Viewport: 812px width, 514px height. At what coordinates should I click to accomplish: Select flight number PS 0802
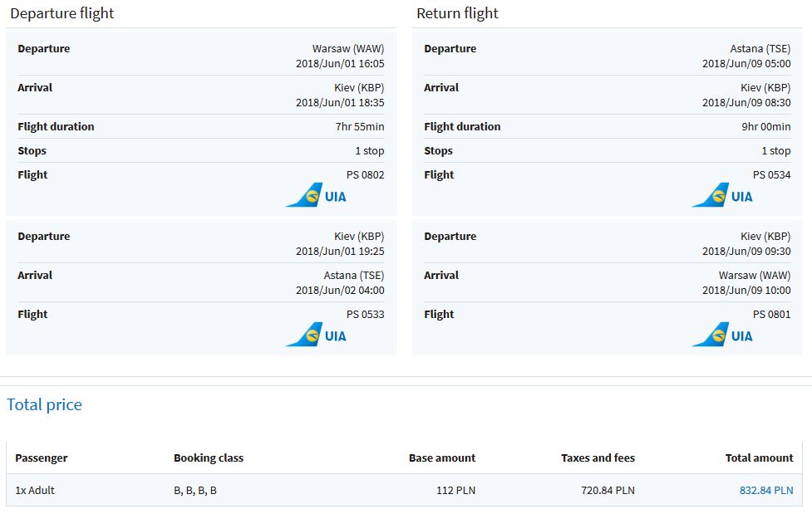pyautogui.click(x=365, y=175)
